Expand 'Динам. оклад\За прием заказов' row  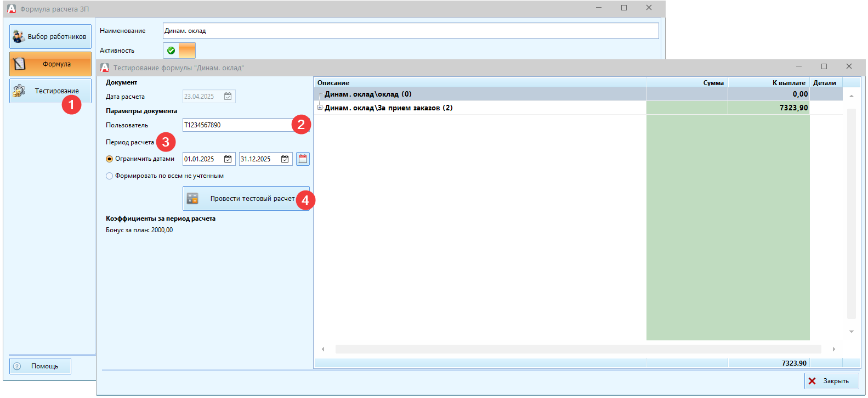point(320,108)
